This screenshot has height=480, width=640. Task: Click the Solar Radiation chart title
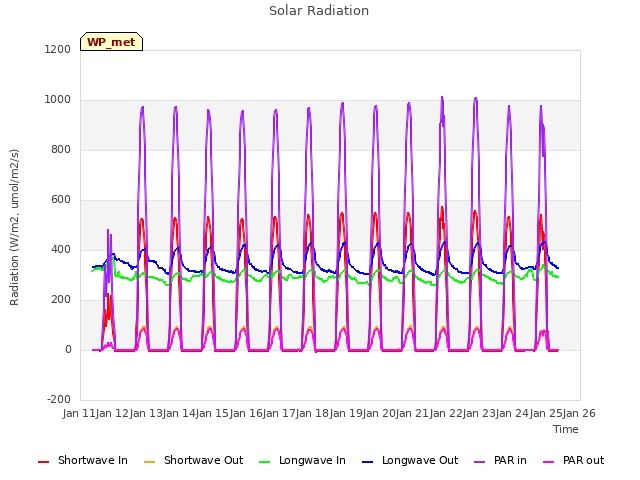click(319, 11)
